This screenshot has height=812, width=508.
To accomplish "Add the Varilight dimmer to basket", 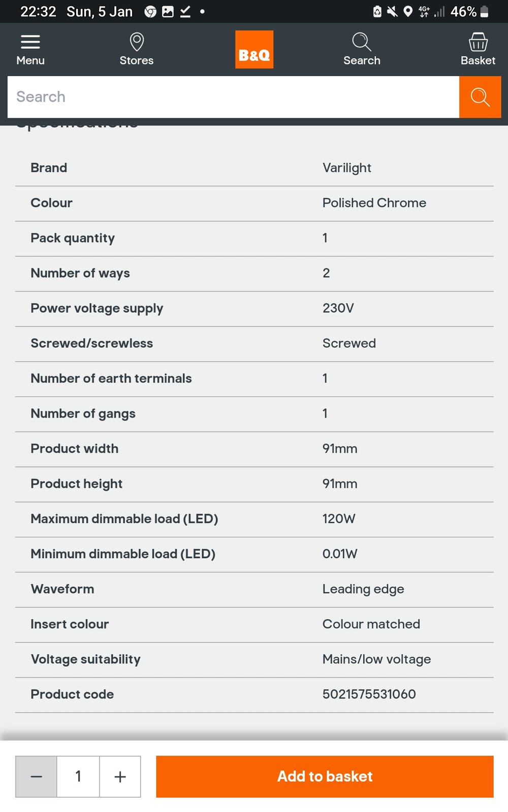I will tap(325, 776).
